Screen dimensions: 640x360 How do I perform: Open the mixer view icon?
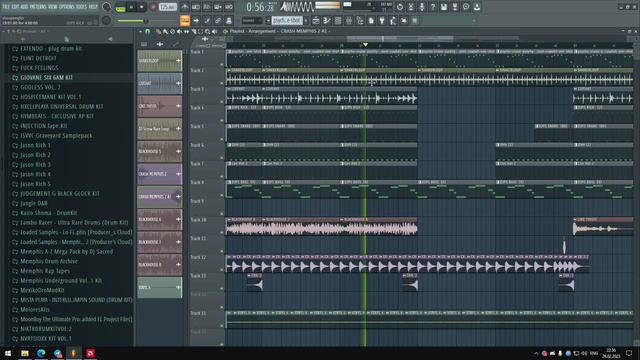click(349, 20)
